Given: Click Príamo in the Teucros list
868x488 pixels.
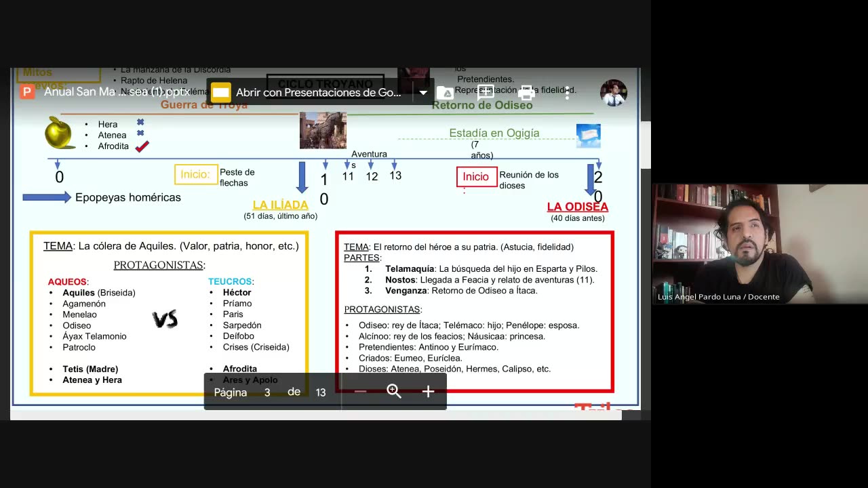Looking at the screenshot, I should point(237,303).
